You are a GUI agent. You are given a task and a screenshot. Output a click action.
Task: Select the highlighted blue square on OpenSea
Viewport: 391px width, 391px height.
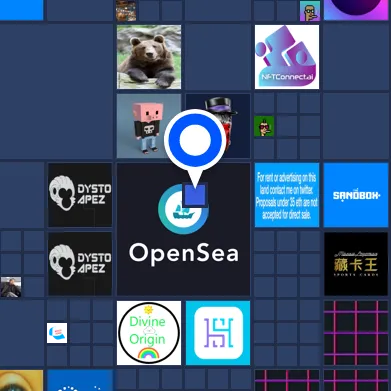195,195
